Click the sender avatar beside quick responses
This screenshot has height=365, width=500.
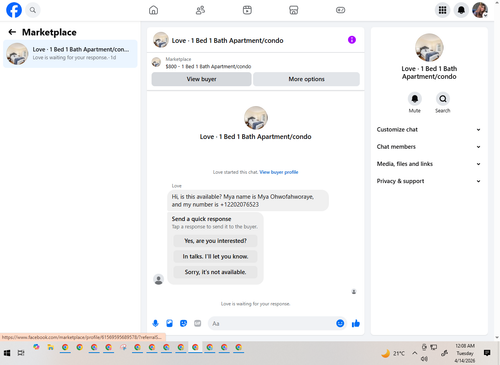click(159, 279)
